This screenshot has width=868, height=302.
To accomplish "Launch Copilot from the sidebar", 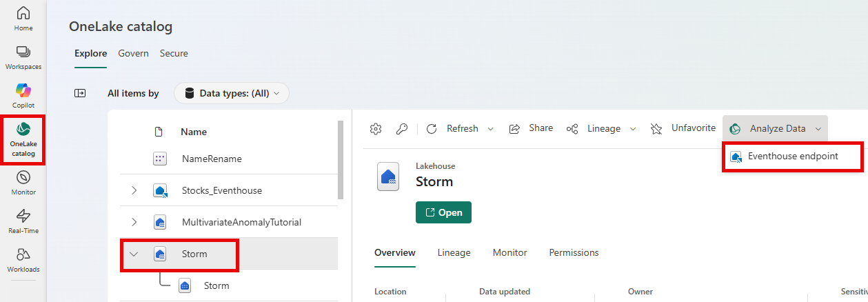I will coord(23,96).
